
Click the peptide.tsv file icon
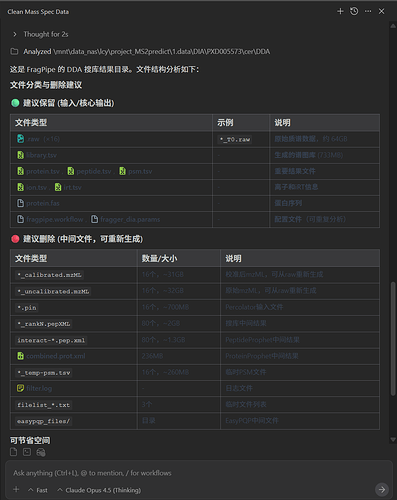click(x=71, y=171)
